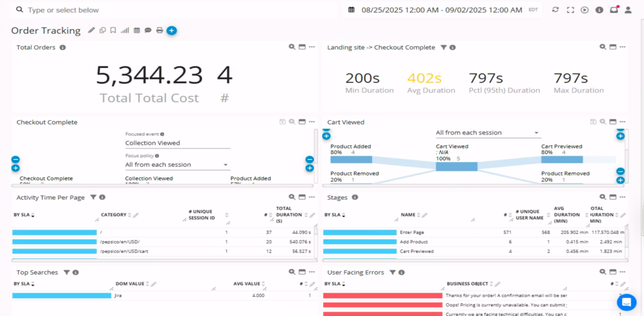Click the Cart Previewed 80% flow bar

(562, 160)
